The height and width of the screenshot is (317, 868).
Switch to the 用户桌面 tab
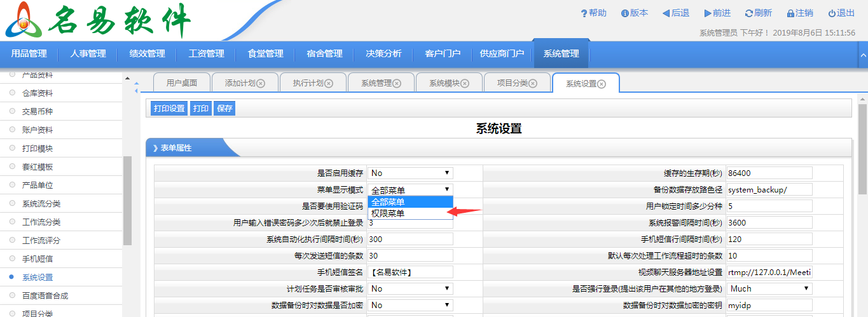pos(182,83)
